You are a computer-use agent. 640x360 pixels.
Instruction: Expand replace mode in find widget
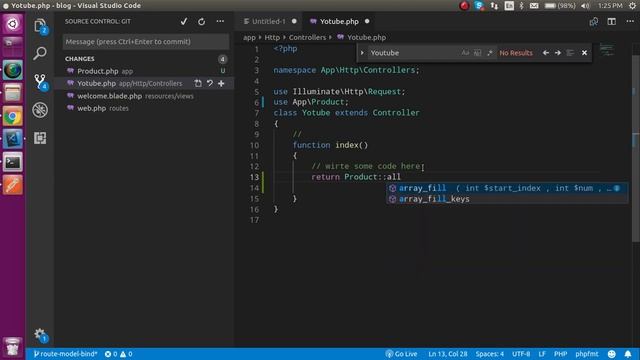362,53
